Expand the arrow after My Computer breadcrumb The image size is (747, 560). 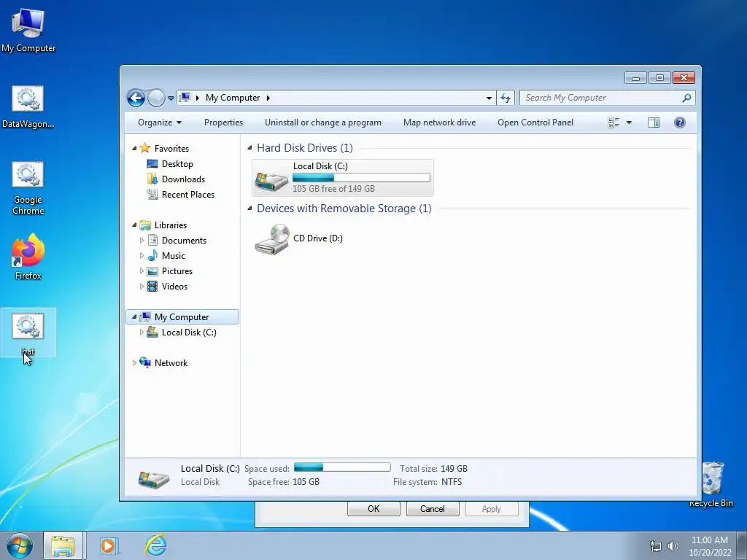(x=268, y=98)
